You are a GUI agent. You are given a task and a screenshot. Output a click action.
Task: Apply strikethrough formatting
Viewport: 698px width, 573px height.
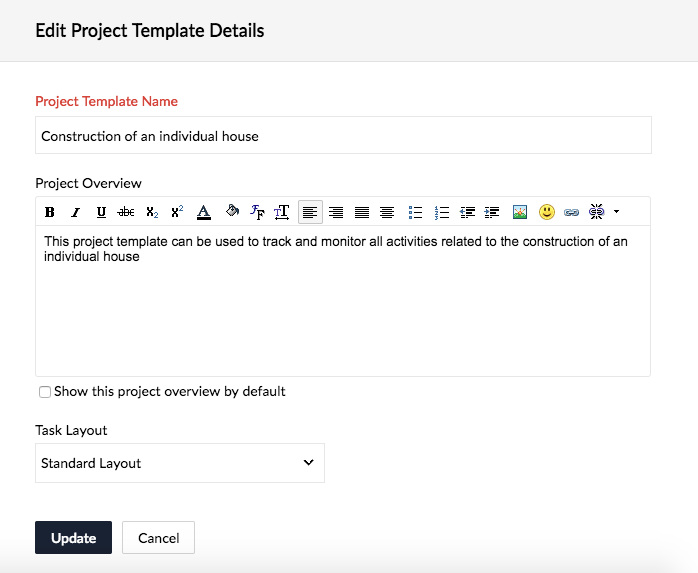click(126, 212)
